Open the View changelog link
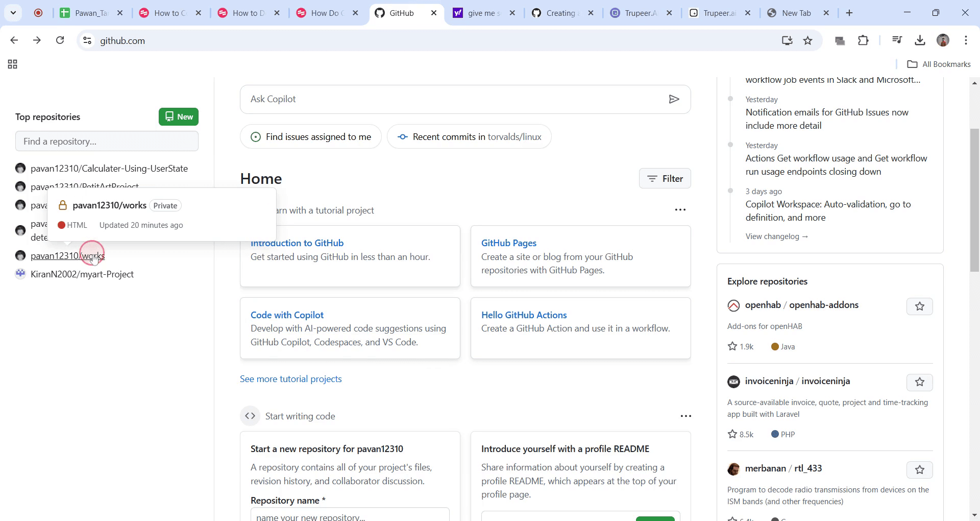The height and width of the screenshot is (521, 980). point(776,236)
